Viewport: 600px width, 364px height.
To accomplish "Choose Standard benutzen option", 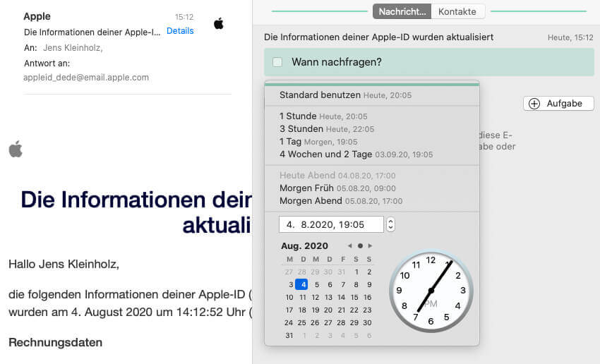I will coord(372,95).
